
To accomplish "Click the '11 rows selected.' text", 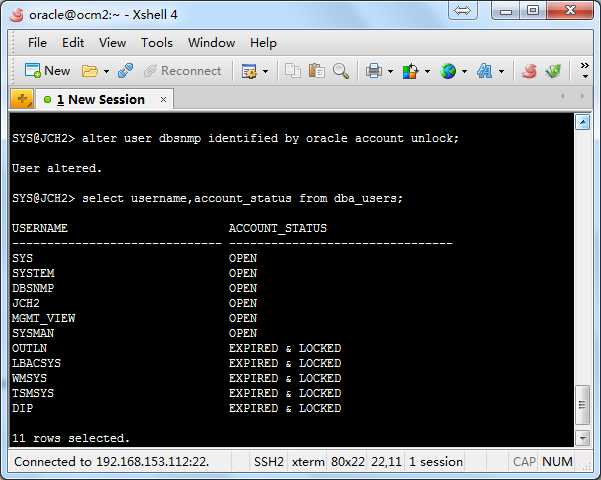I will point(71,438).
